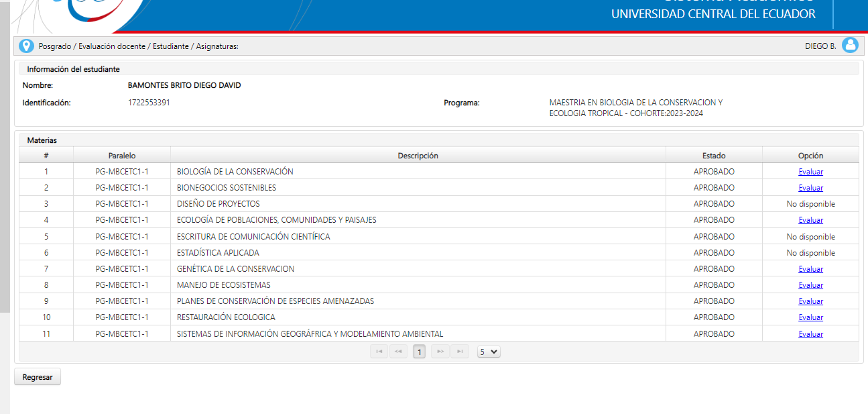Click the MAESTRIA EN BIOLOGIA program text

click(x=635, y=108)
